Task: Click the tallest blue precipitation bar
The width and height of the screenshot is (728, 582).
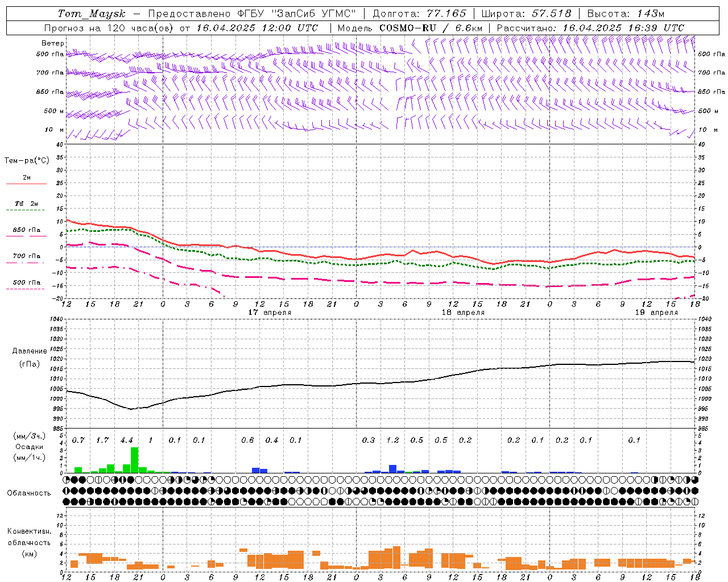Action: 392,469
